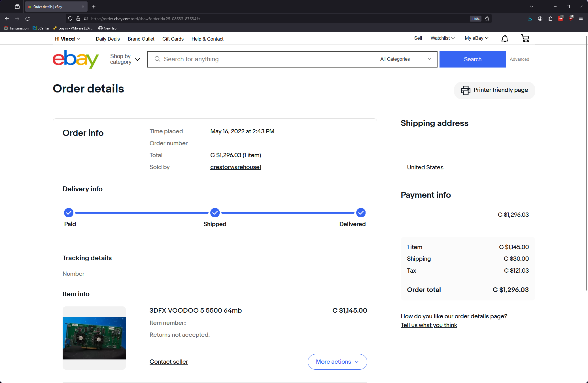588x383 pixels.
Task: Open the shopping cart icon
Action: [x=525, y=38]
